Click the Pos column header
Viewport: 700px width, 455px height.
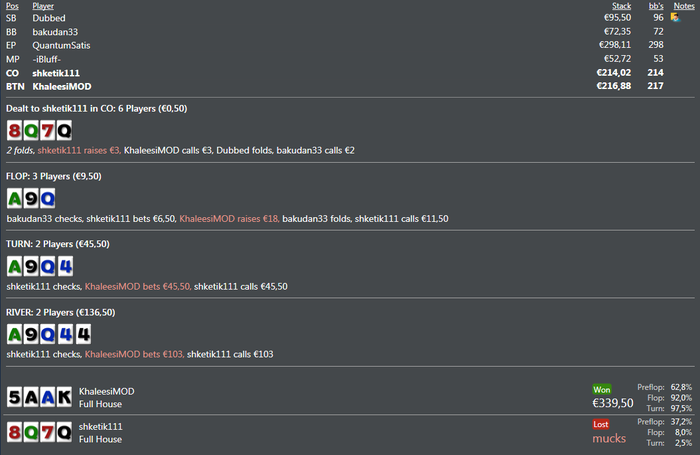coord(12,6)
